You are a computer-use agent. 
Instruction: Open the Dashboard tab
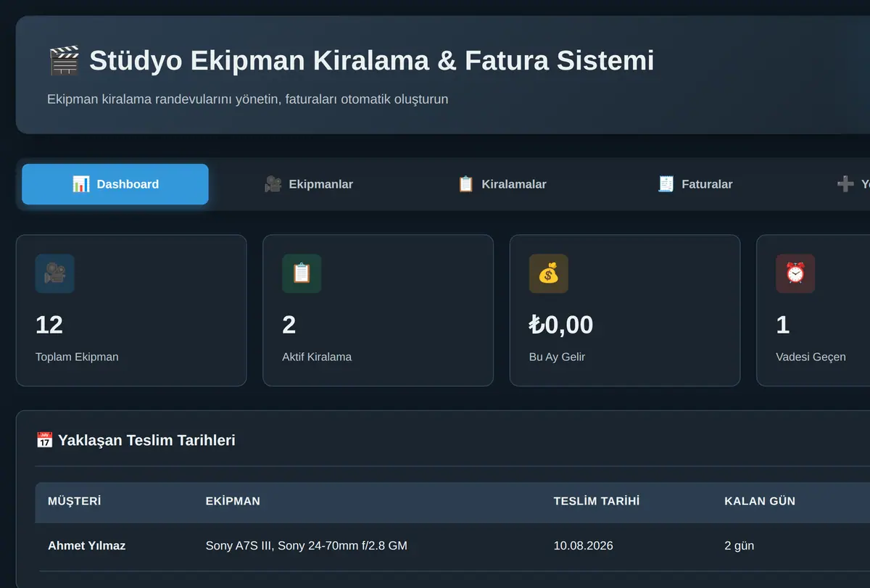tap(115, 184)
